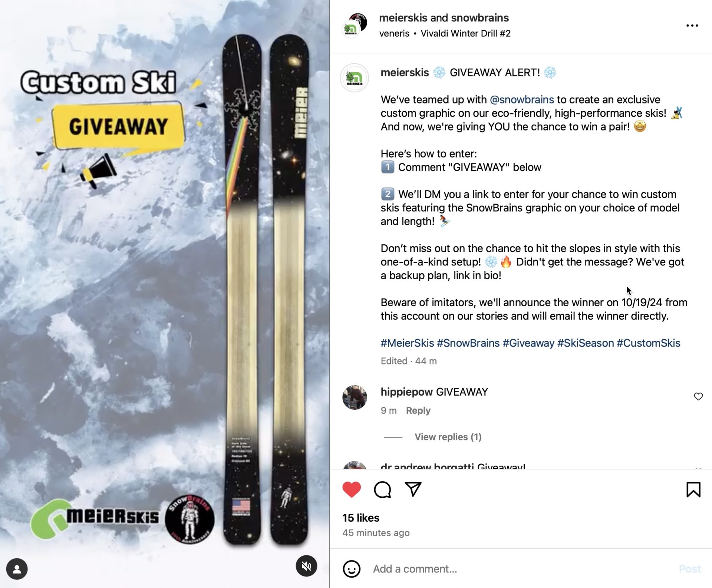
Task: Open the @snowbrains mention link
Action: tap(522, 99)
